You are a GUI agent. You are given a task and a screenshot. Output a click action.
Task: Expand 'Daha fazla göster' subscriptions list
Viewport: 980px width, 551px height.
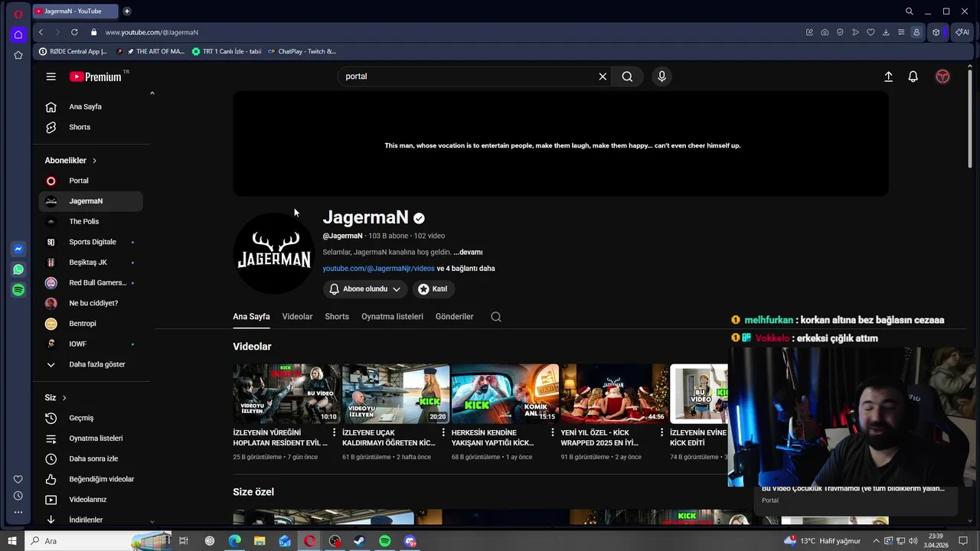pos(90,364)
